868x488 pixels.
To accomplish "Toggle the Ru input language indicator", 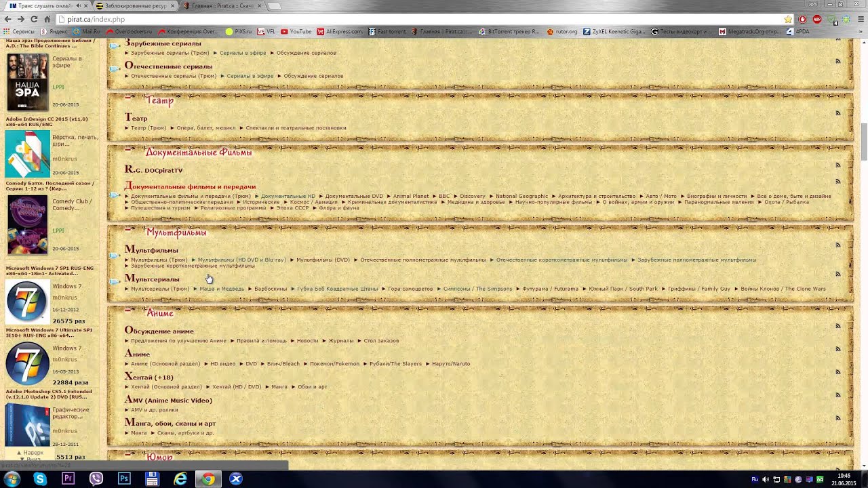I will [x=755, y=479].
